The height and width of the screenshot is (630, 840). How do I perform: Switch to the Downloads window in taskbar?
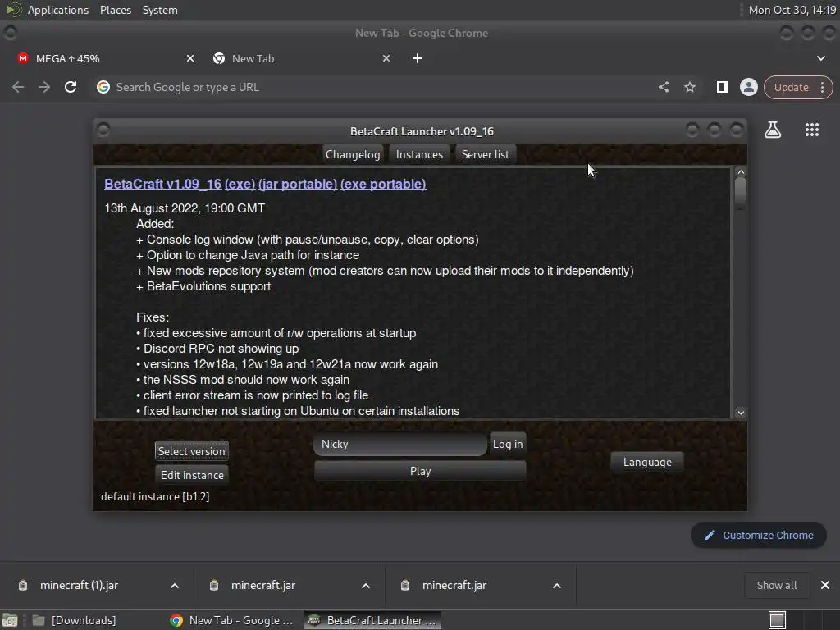[x=74, y=620]
